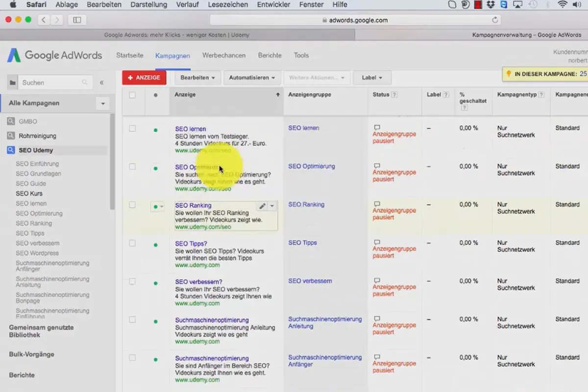Click the SEO Tipps? ad headline
This screenshot has height=392, width=588.
click(x=191, y=244)
